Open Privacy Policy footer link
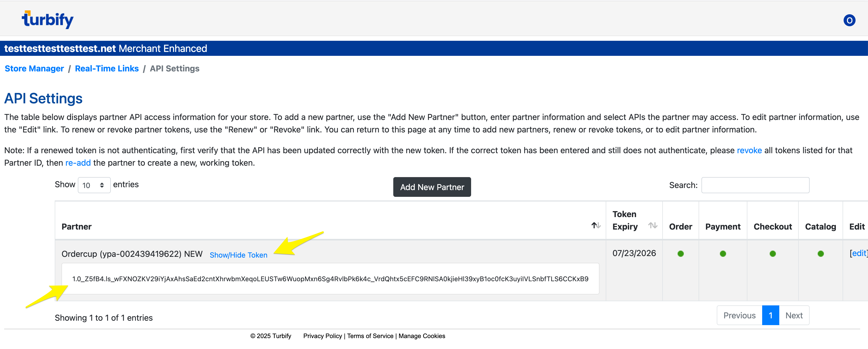The height and width of the screenshot is (349, 868). 322,336
